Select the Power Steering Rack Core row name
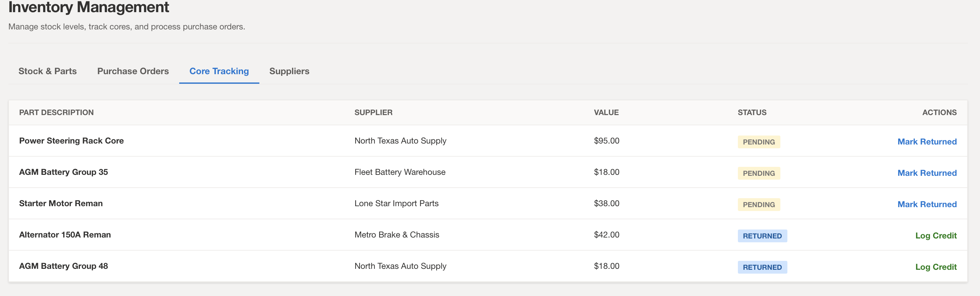 coord(72,141)
